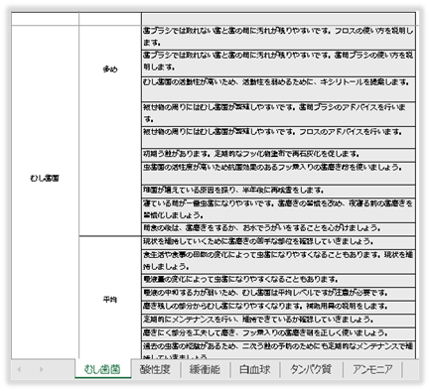The height and width of the screenshot is (391, 430).
Task: Open the 白血球 sheet tab
Action: [255, 369]
